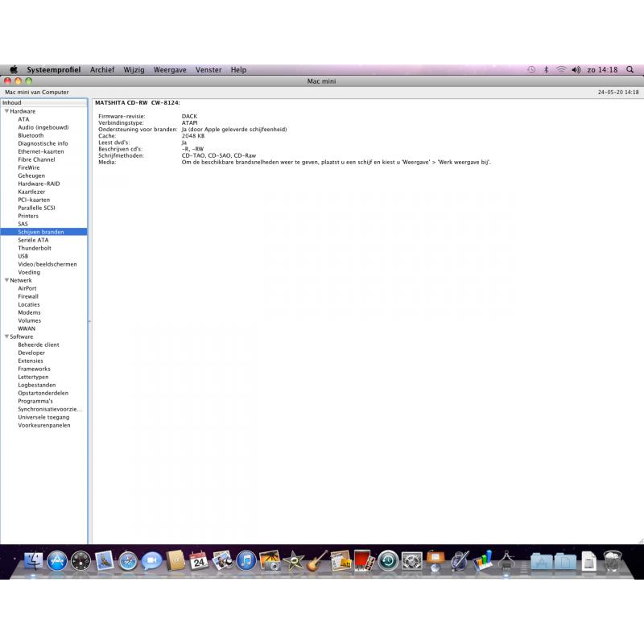The width and height of the screenshot is (644, 644).
Task: Click the Spotlight magnifier in menu bar
Action: coord(630,69)
